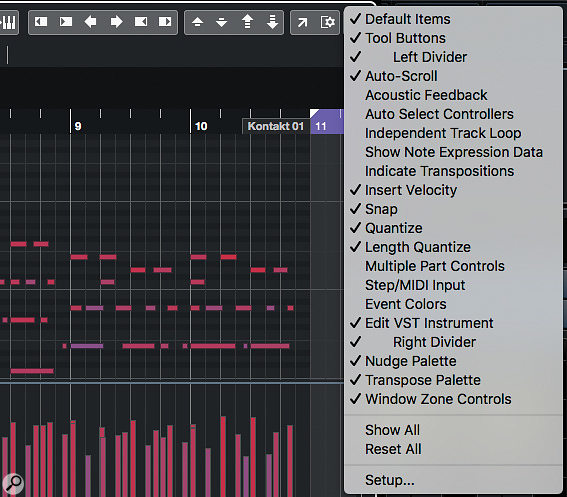Viewport: 567px width, 497px height.
Task: Click the Kontakt 01 part label in ruler
Action: coord(276,126)
